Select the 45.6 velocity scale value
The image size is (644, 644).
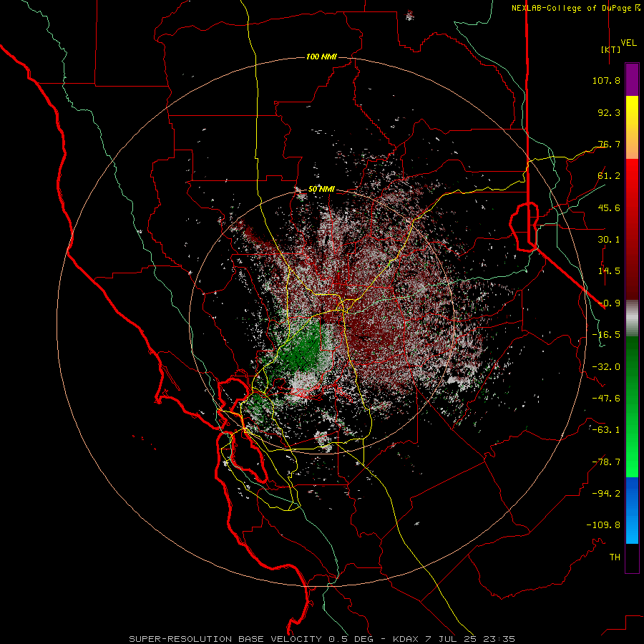point(609,208)
